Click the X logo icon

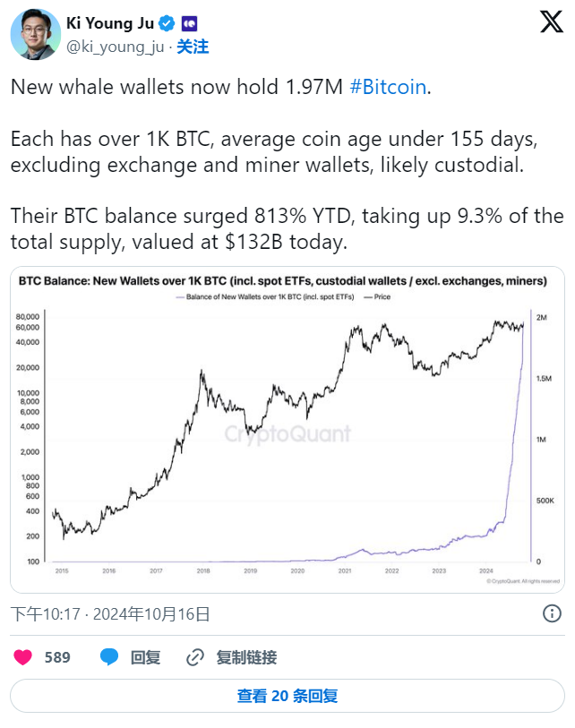pos(552,21)
